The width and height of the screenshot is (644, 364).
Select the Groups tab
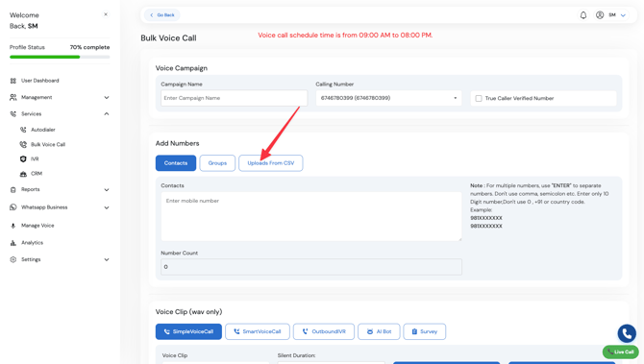[217, 163]
